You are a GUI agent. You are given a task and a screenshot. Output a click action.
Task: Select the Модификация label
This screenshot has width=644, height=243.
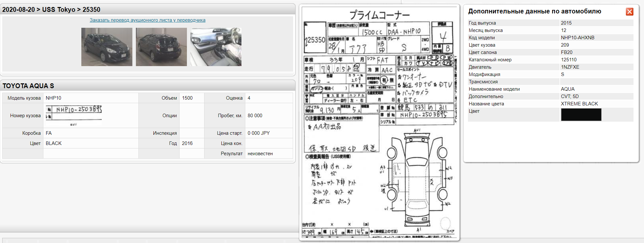pyautogui.click(x=484, y=74)
